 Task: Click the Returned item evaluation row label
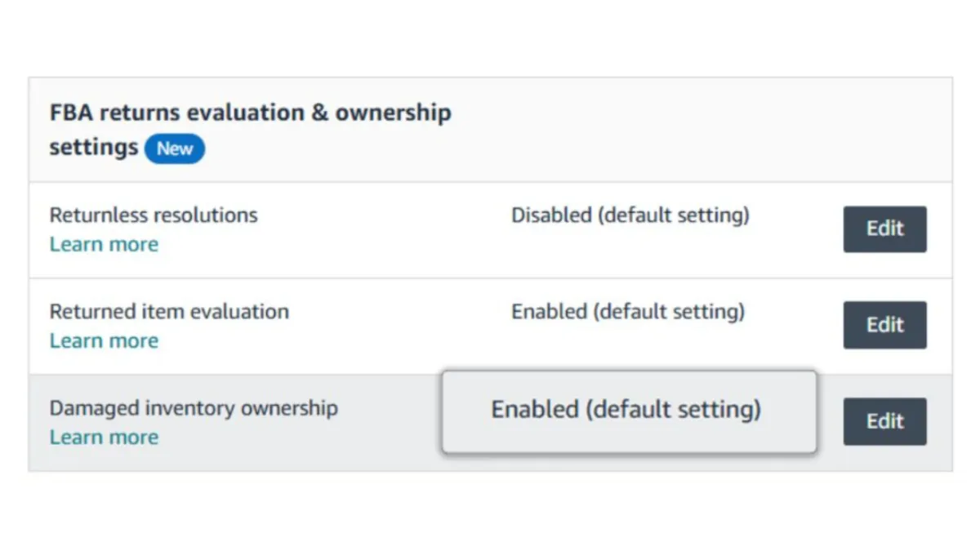169,311
